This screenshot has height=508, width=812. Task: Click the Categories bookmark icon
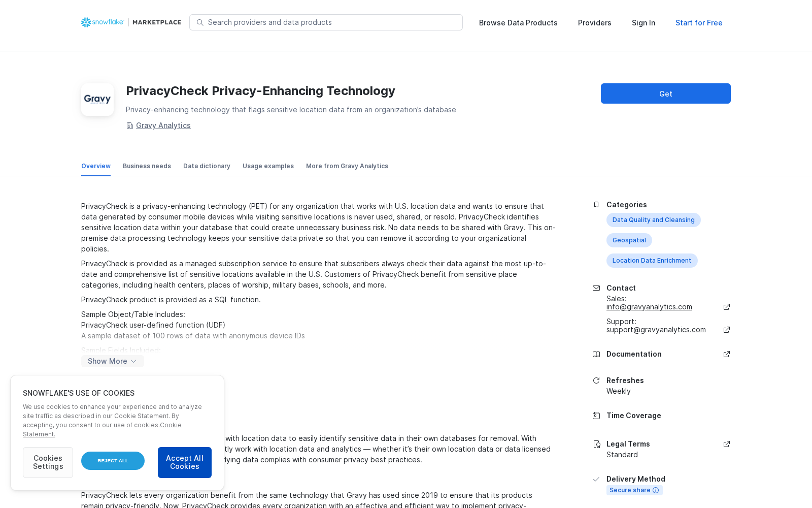[596, 205]
